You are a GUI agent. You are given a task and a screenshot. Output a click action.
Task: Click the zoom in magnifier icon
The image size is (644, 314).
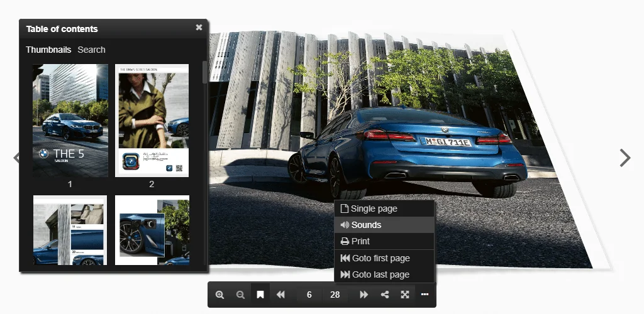[219, 295]
